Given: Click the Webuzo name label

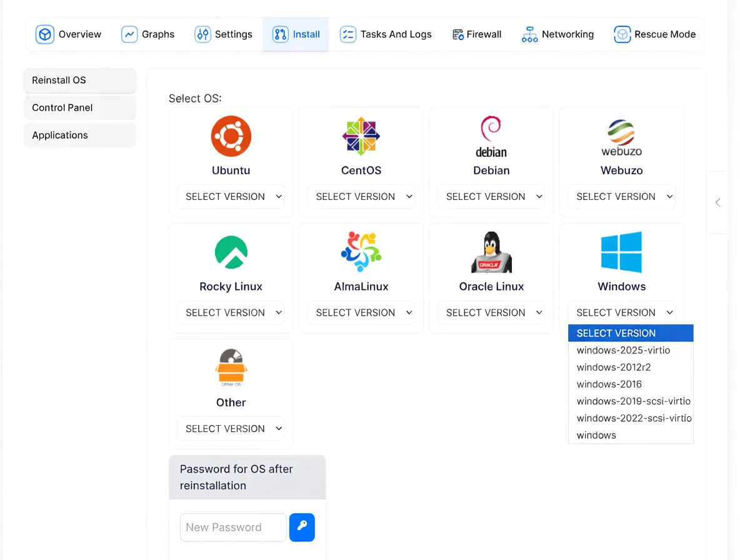Looking at the screenshot, I should 621,170.
